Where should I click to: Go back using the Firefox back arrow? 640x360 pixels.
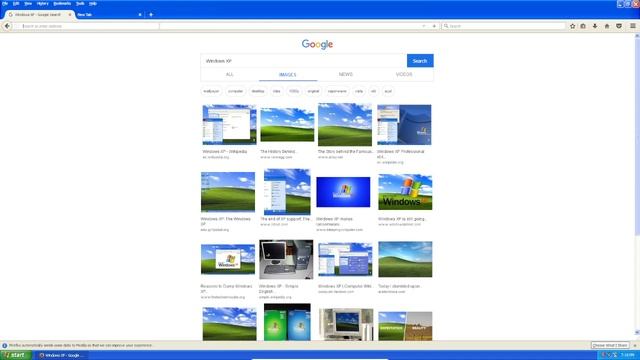[7, 26]
